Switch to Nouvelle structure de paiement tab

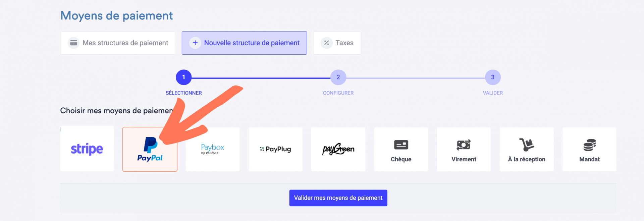[x=244, y=43]
